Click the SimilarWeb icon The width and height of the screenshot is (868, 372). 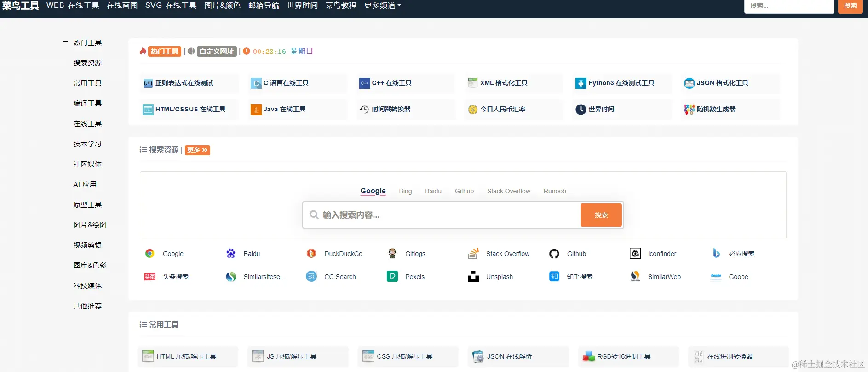tap(635, 276)
